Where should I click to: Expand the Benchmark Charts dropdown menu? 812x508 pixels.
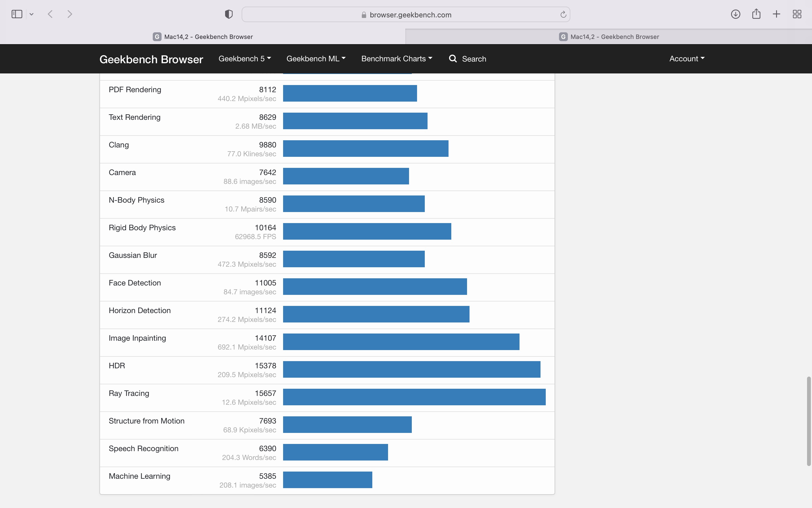pos(397,59)
